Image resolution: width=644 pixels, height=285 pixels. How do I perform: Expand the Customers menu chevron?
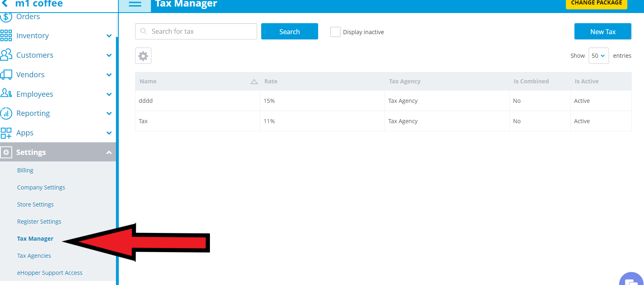tap(109, 55)
